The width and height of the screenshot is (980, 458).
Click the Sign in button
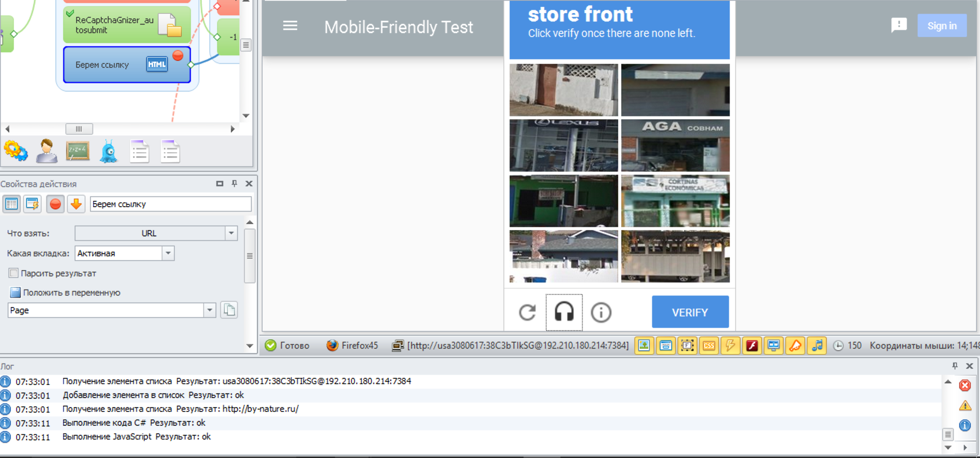tap(942, 26)
